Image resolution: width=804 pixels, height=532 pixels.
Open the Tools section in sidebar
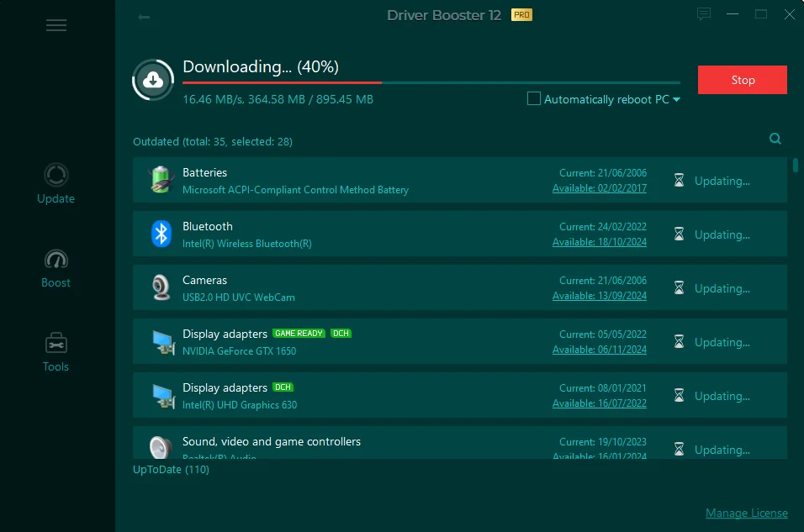[56, 352]
